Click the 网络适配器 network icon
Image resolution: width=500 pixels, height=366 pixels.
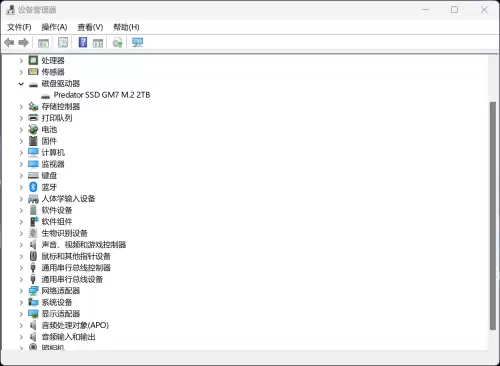point(33,291)
